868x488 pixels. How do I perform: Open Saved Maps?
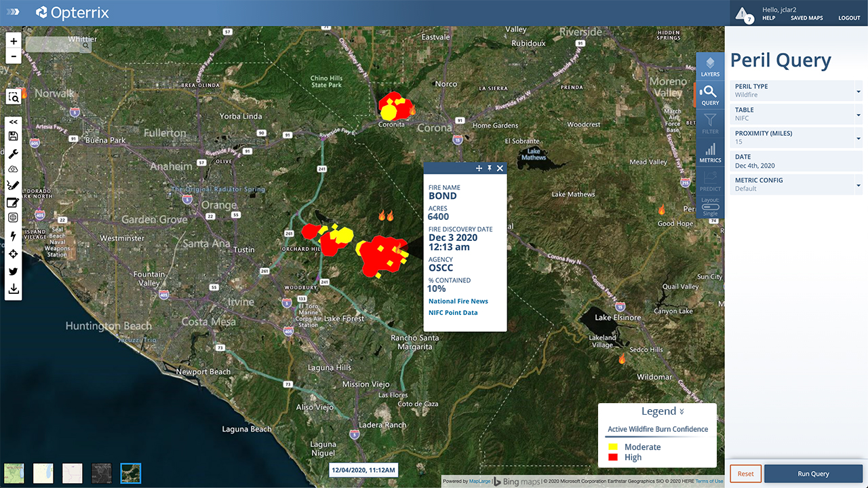[x=806, y=18]
